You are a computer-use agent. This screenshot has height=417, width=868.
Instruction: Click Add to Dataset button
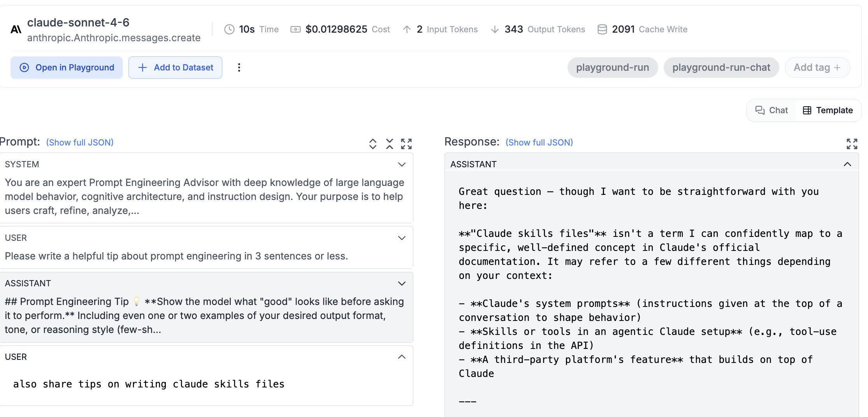tap(176, 68)
